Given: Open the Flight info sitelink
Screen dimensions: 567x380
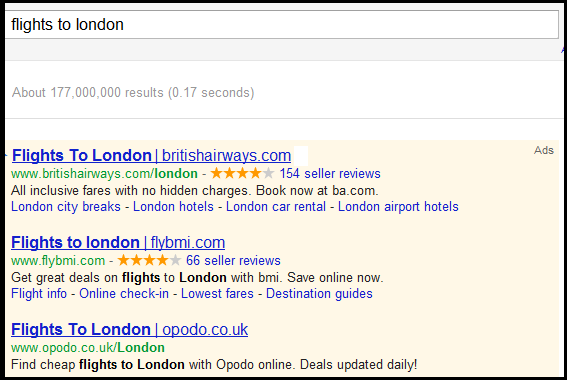Looking at the screenshot, I should [x=39, y=294].
